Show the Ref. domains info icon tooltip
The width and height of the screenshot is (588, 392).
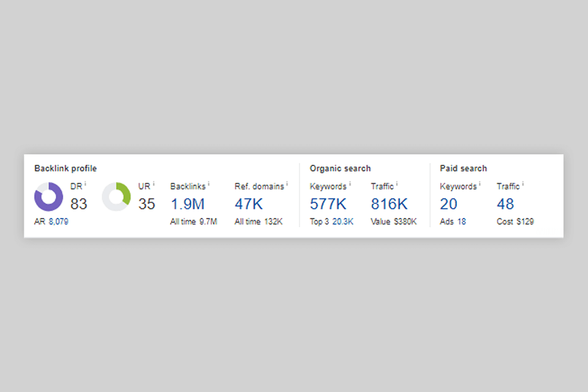pos(287,184)
